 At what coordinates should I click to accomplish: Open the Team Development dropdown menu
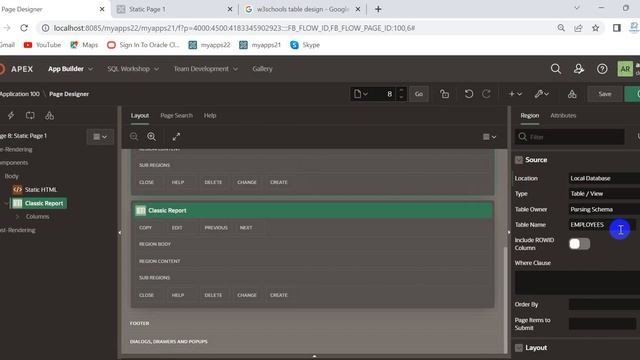click(x=206, y=69)
